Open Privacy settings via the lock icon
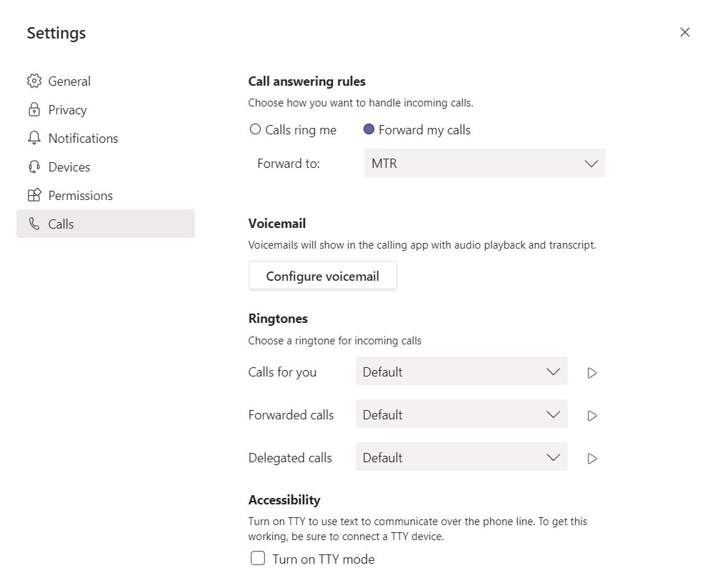 point(34,109)
